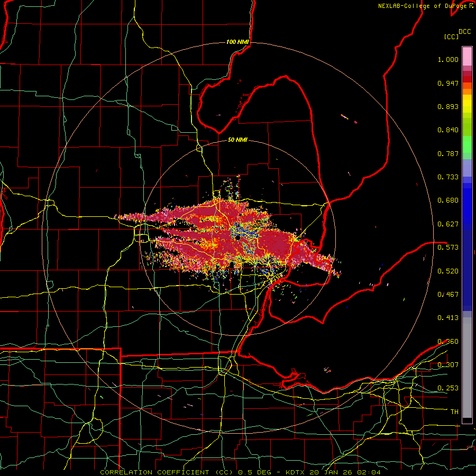Select the 0.307 scale value
This screenshot has width=476, height=476.
click(448, 364)
